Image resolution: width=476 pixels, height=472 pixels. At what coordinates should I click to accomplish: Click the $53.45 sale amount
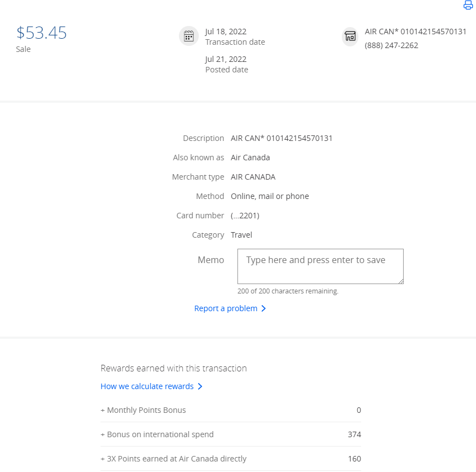tap(41, 33)
